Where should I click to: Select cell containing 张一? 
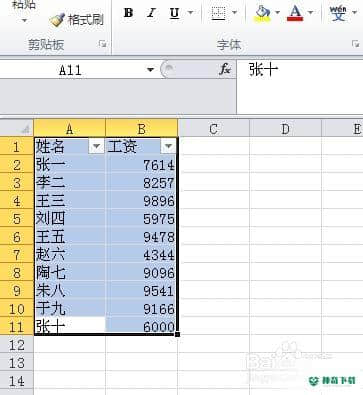click(x=69, y=165)
